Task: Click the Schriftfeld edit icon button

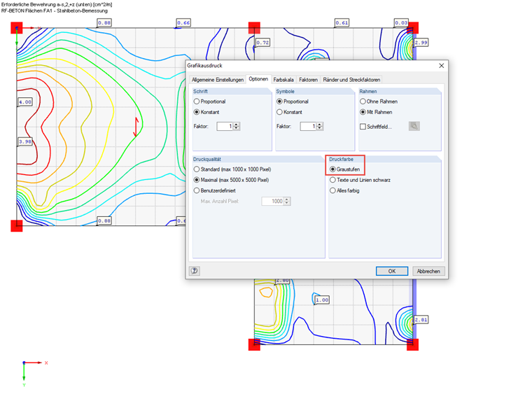Action: click(x=414, y=126)
